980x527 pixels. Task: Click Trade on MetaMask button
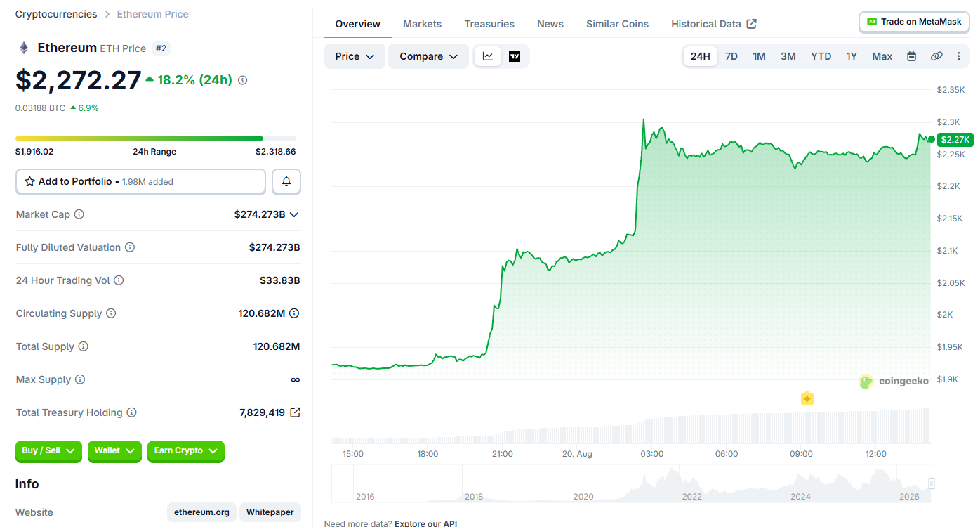pyautogui.click(x=914, y=22)
